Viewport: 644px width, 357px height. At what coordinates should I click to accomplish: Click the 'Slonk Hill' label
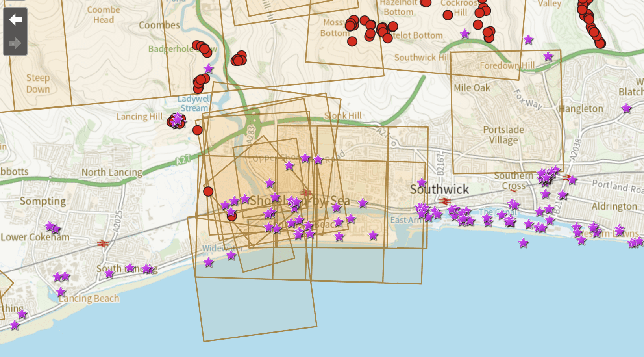pyautogui.click(x=343, y=115)
